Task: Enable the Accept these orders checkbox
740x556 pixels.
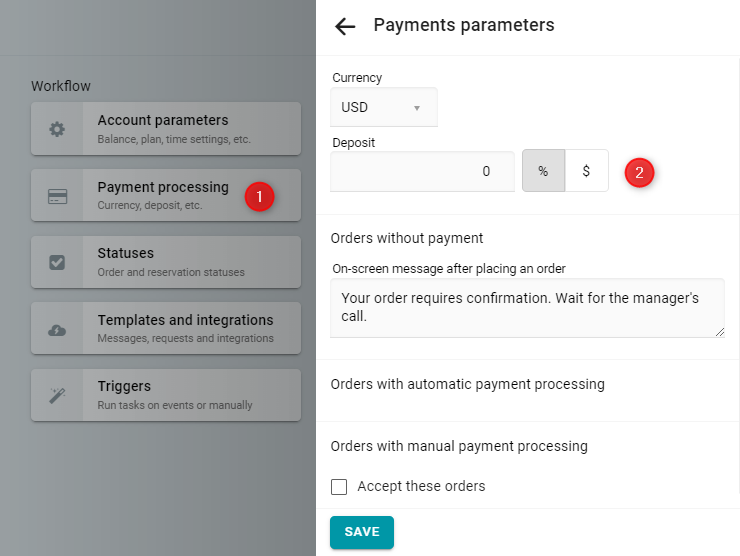Action: [x=339, y=487]
